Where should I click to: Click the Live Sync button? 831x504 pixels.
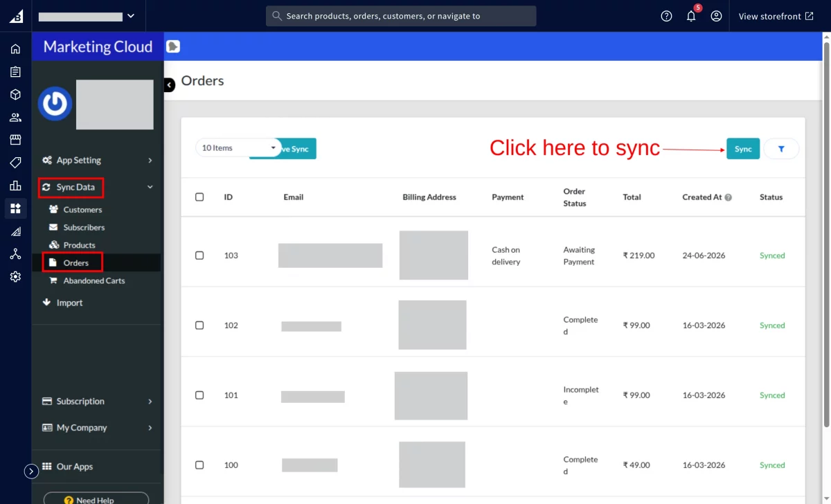coord(298,149)
